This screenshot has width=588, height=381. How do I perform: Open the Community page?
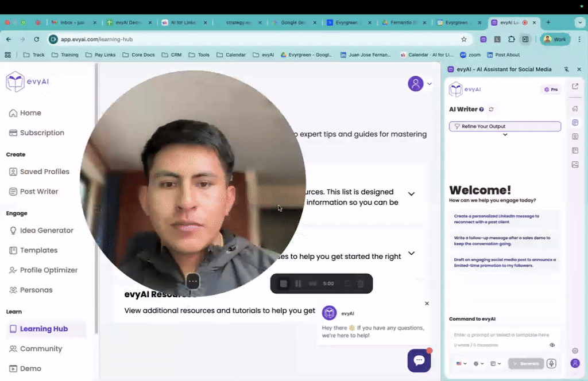[36, 348]
